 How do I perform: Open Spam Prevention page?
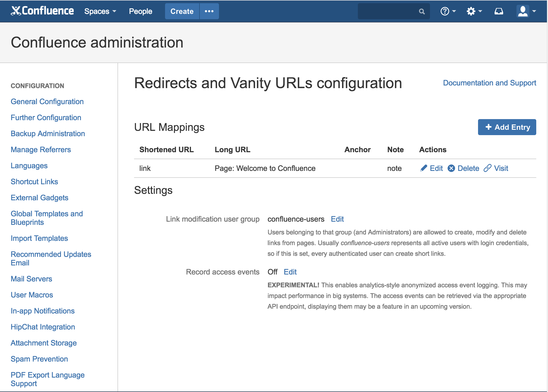pyautogui.click(x=39, y=359)
